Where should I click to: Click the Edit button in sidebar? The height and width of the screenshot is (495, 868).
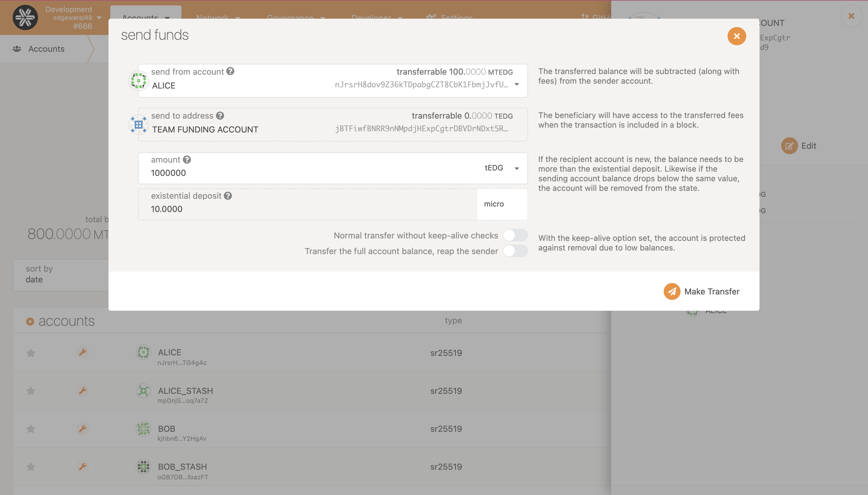(799, 146)
